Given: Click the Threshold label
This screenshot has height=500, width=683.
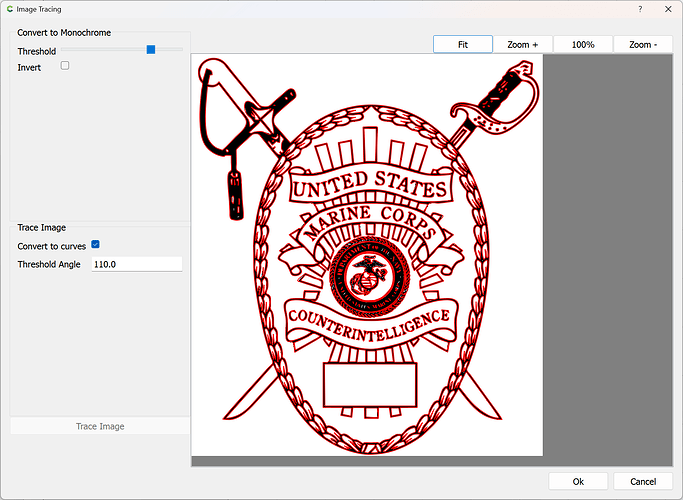Looking at the screenshot, I should click(x=37, y=51).
